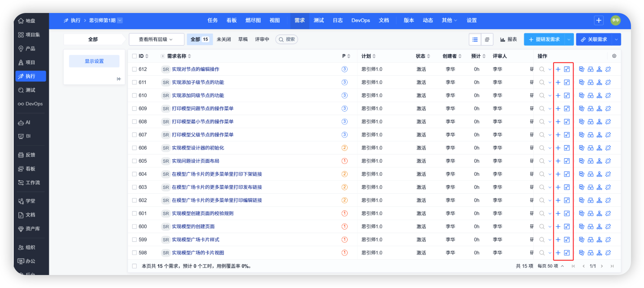Toggle select-all checkbox in ID header
Viewport: 644px width, 288px height.
click(x=134, y=56)
